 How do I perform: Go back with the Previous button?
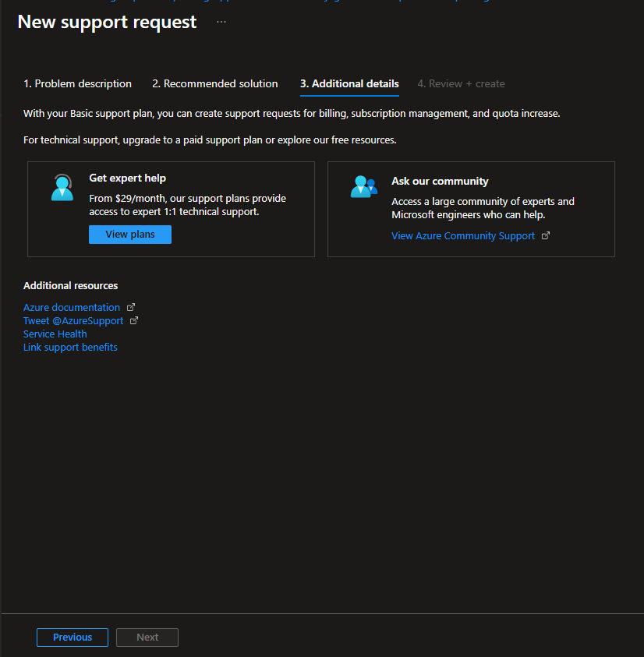coord(73,638)
